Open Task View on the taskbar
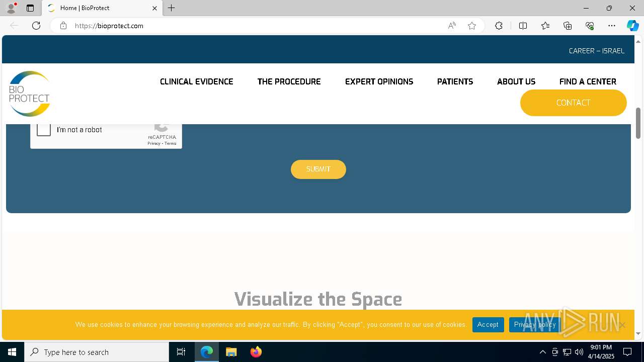 181,352
